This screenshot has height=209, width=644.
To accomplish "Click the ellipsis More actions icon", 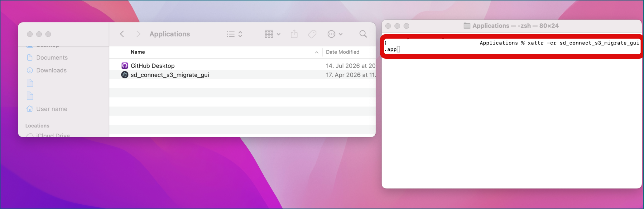I will coord(331,34).
